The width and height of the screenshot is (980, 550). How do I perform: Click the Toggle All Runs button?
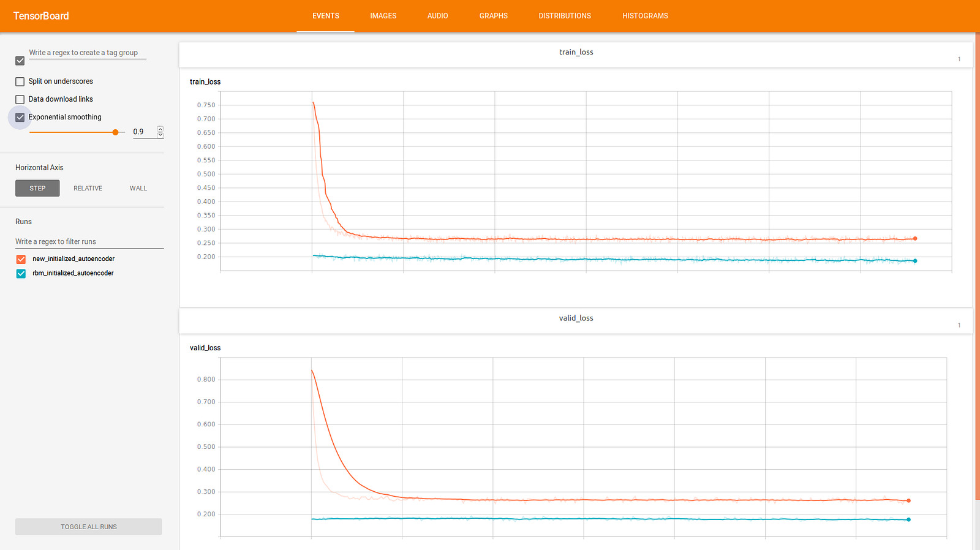tap(89, 527)
